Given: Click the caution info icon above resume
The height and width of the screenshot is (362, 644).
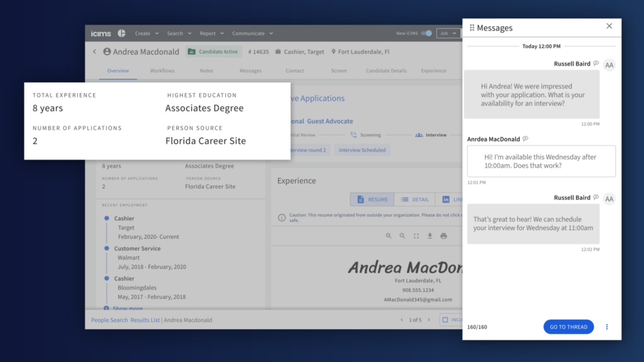Looking at the screenshot, I should click(282, 217).
